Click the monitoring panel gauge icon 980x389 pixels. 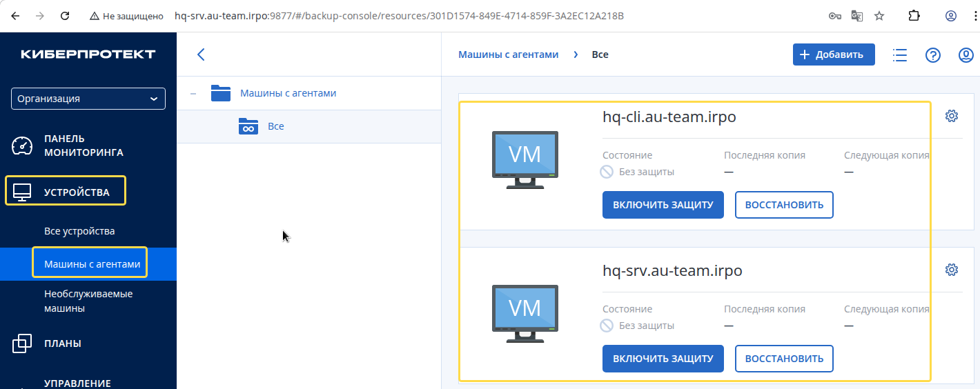(22, 146)
